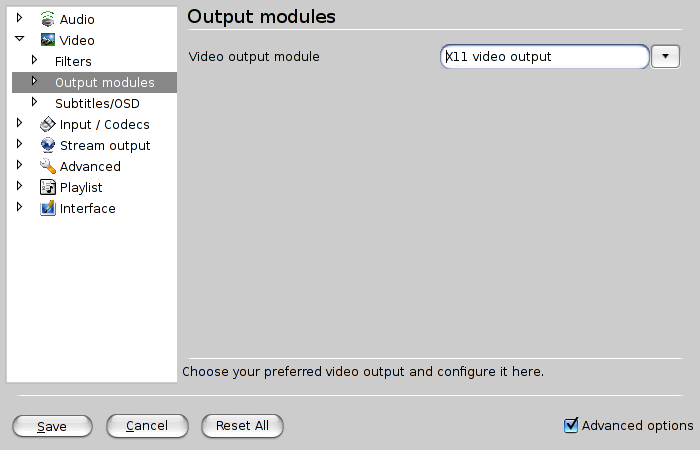
Task: Focus the X11 video output text field
Action: tap(545, 56)
